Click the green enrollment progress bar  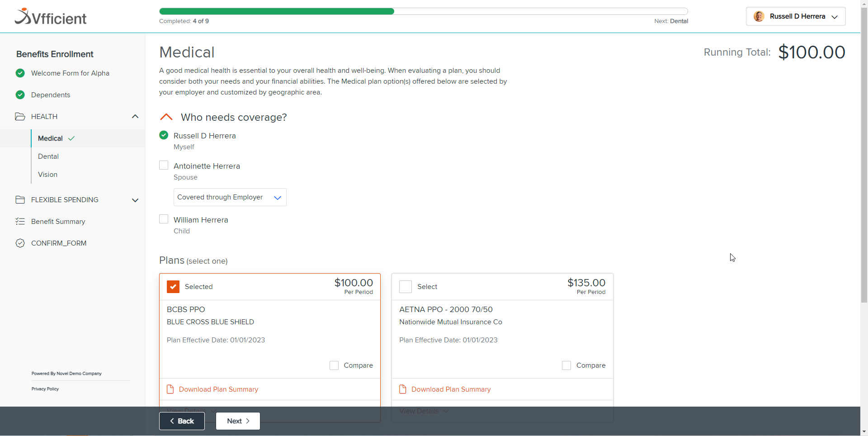tap(276, 11)
